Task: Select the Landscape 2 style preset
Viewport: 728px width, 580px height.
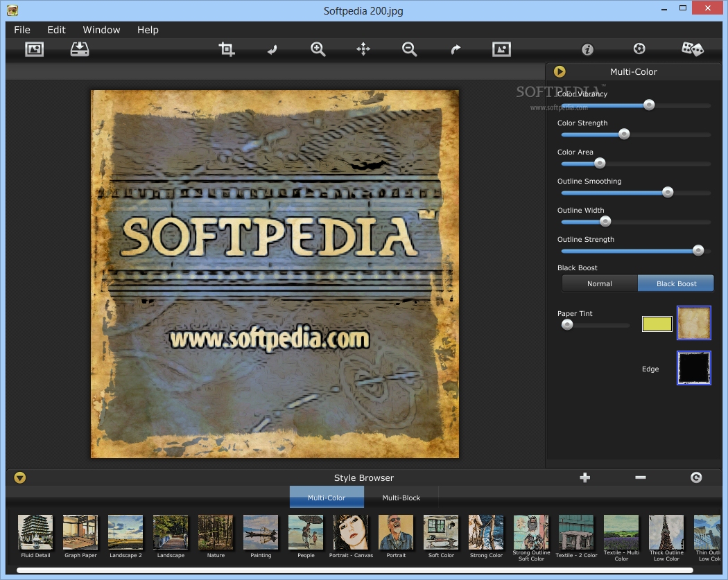Action: 125,536
